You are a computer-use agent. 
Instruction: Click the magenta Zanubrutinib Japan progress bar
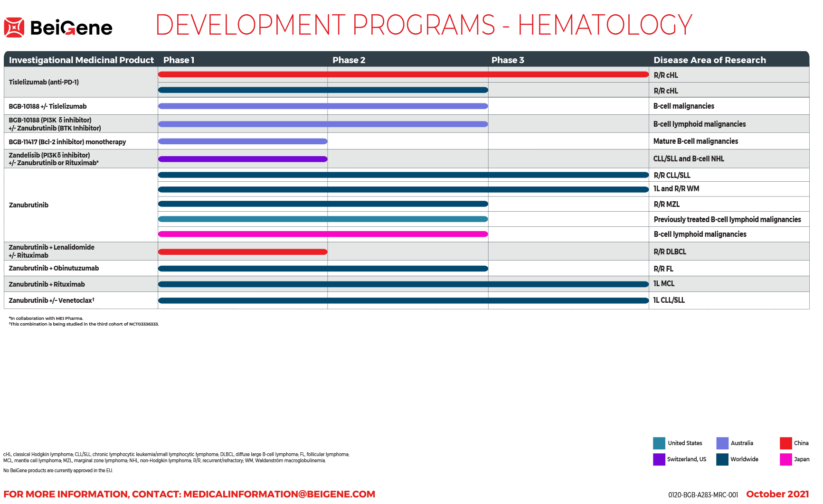pos(323,234)
